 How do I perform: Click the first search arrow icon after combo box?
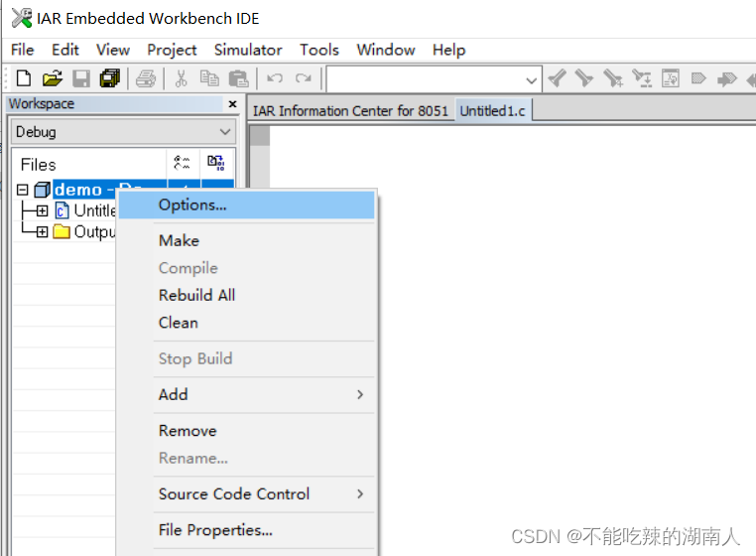click(557, 78)
